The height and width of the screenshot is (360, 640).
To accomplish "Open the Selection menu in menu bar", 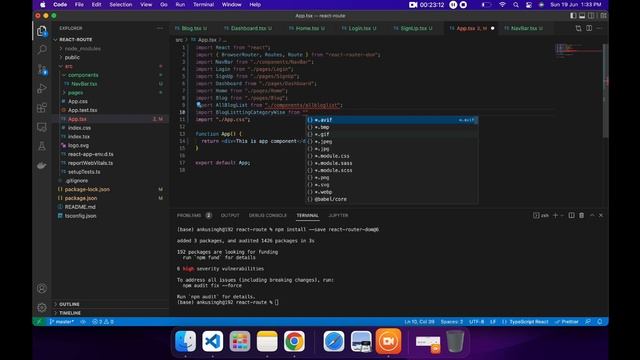I will 120,4.
